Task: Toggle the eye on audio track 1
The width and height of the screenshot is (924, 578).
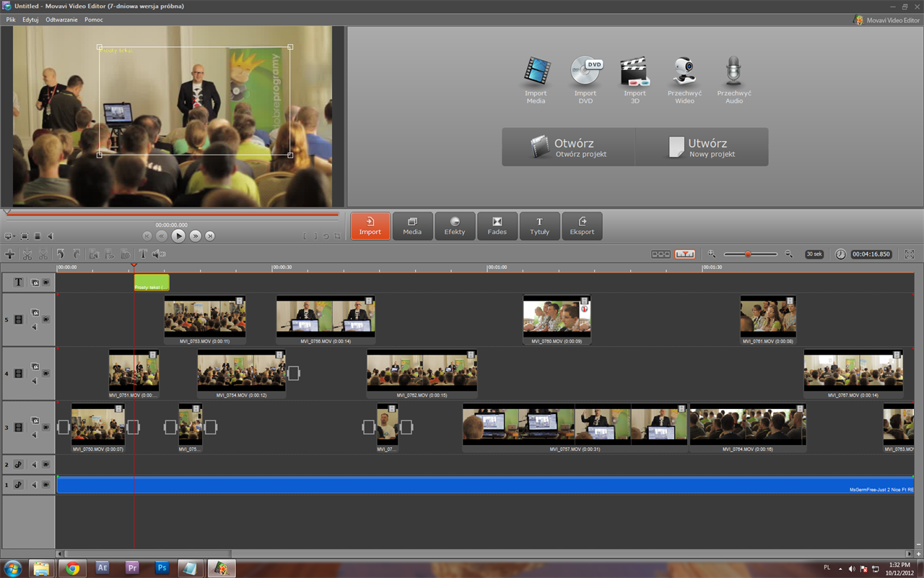Action: coord(45,485)
